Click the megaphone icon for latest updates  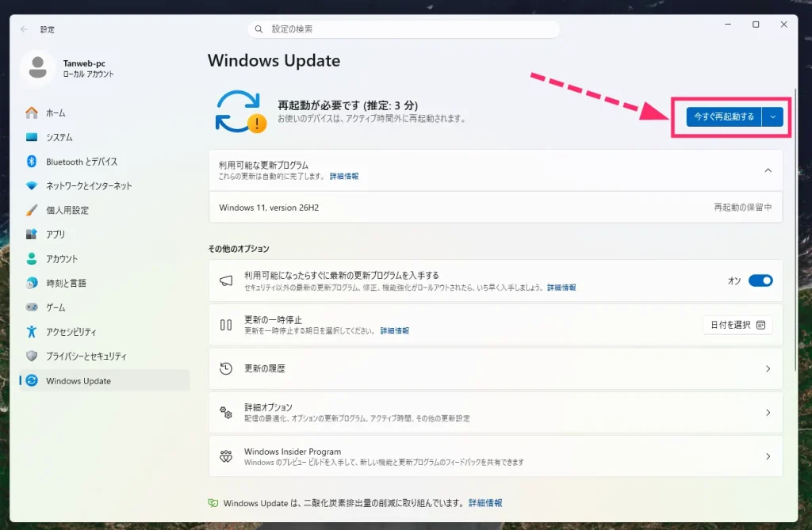[226, 280]
